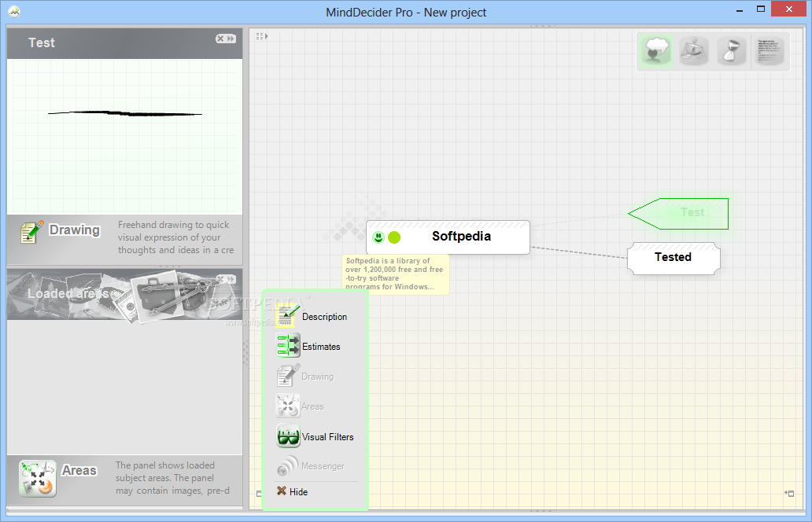This screenshot has width=812, height=522.
Task: Select the Messenger entry in popup menu
Action: pos(323,466)
